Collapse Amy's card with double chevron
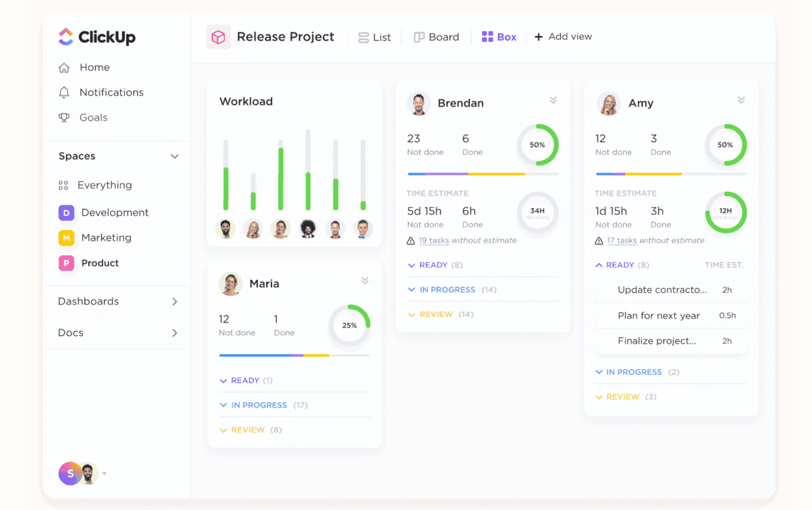812x510 pixels. (741, 100)
